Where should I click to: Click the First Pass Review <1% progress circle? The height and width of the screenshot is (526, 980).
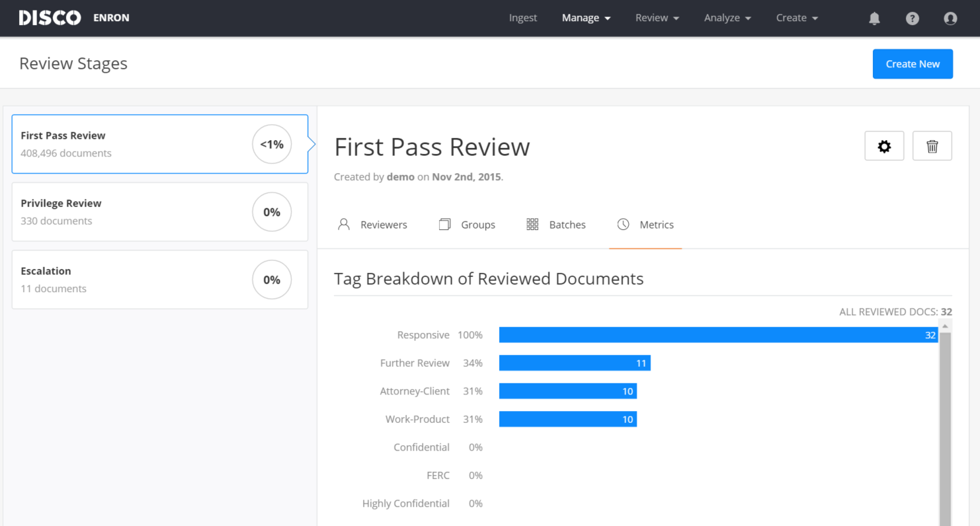coord(272,144)
